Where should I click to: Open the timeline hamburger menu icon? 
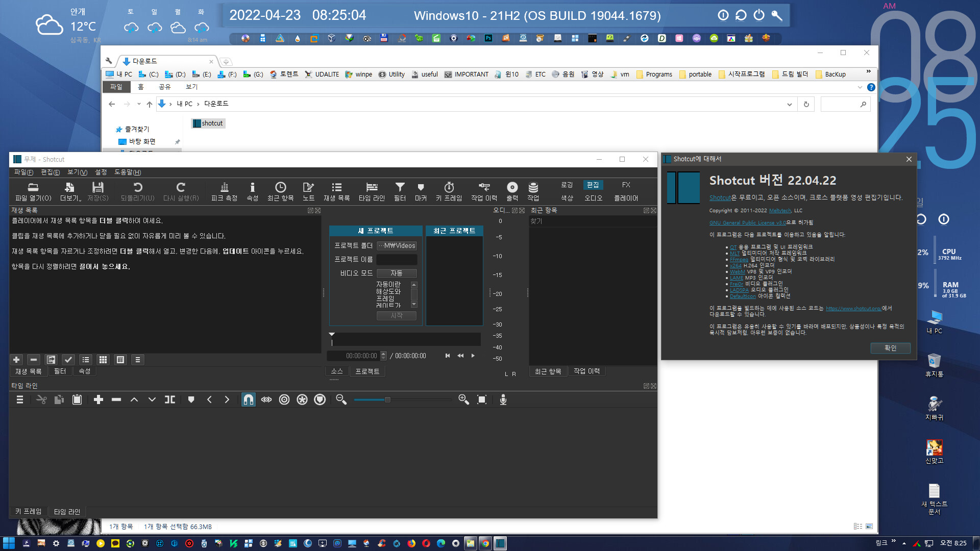pyautogui.click(x=20, y=399)
